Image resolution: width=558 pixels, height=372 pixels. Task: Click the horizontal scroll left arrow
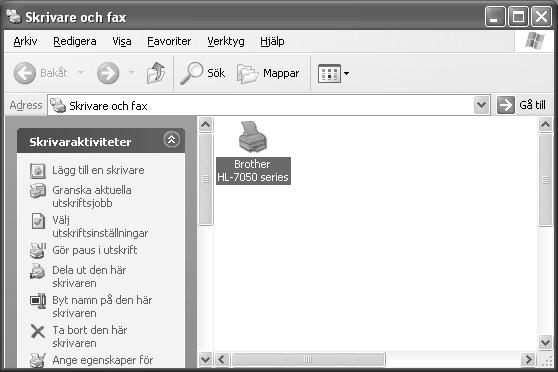point(222,359)
